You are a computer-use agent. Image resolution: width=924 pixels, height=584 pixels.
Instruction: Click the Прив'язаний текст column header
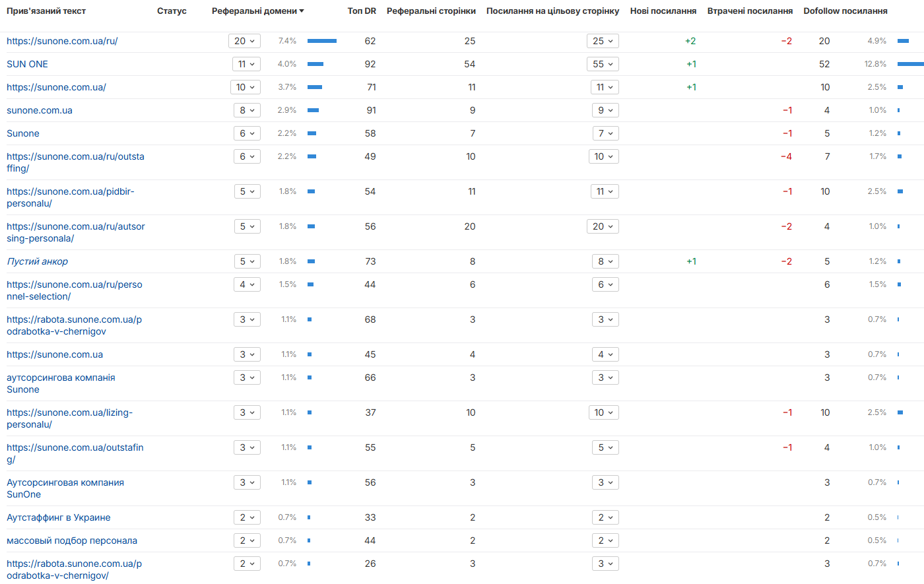pos(46,11)
